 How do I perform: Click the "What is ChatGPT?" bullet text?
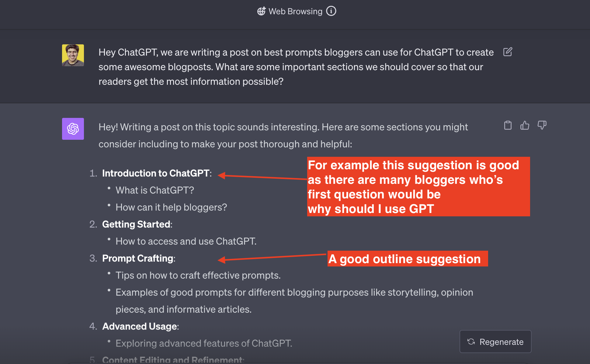(x=154, y=190)
